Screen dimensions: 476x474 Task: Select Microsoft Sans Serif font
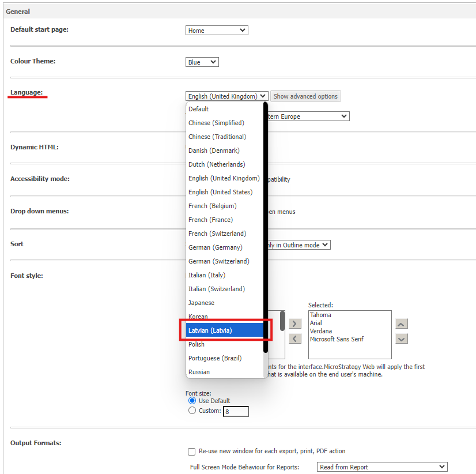(350, 339)
